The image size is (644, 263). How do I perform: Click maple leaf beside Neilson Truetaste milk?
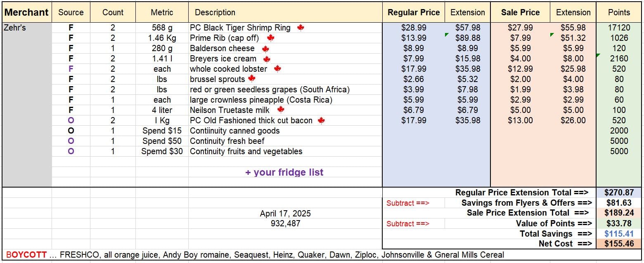tap(281, 110)
